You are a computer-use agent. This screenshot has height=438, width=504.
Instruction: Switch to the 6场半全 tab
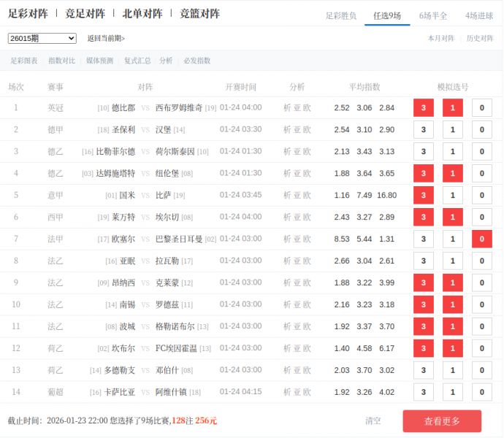[x=433, y=15]
